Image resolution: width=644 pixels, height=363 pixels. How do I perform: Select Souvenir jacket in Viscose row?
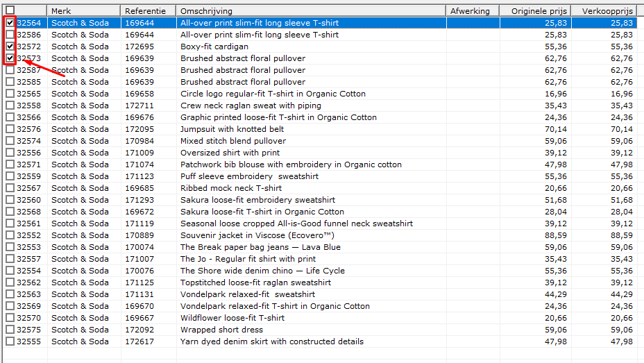[320, 235]
